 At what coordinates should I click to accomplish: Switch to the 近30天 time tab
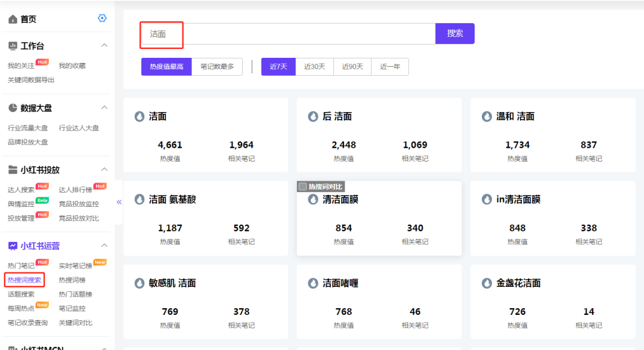point(314,66)
